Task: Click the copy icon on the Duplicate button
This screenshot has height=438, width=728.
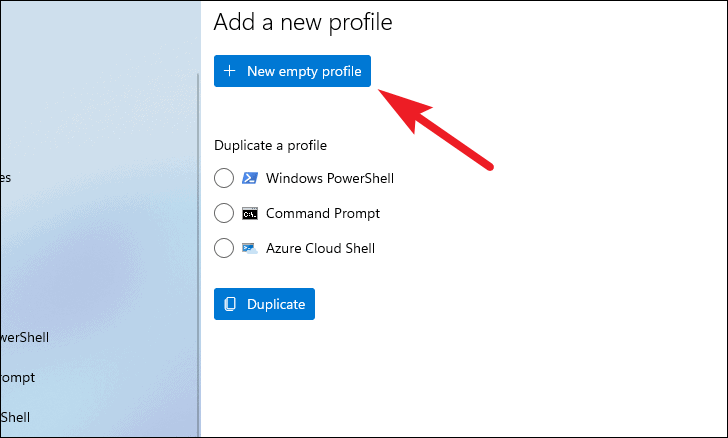Action: tap(230, 304)
